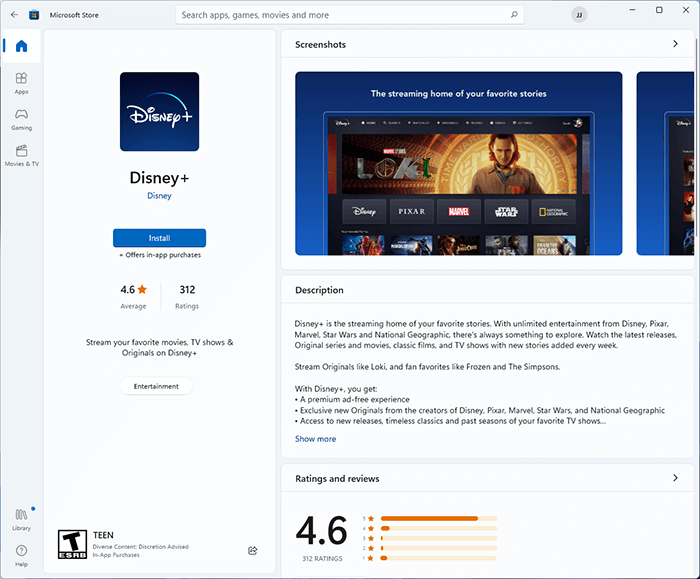The height and width of the screenshot is (579, 700).
Task: Minimize the Microsoft Store window
Action: coord(632,10)
